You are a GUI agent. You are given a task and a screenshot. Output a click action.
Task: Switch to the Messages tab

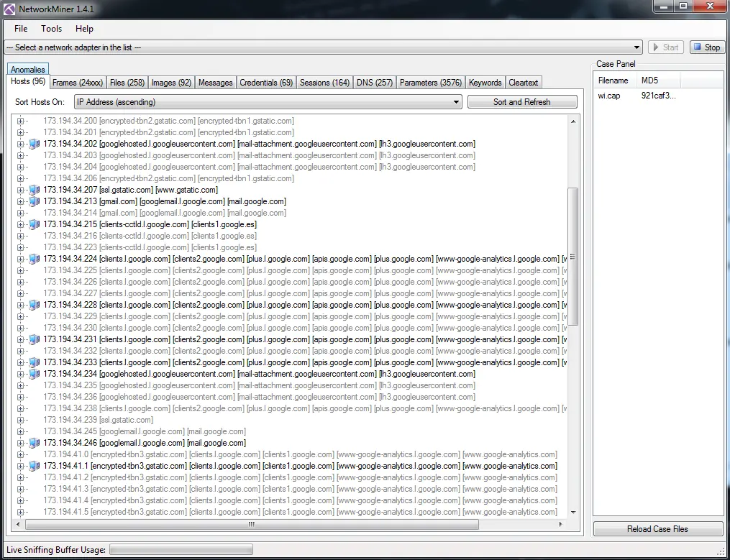pyautogui.click(x=216, y=83)
